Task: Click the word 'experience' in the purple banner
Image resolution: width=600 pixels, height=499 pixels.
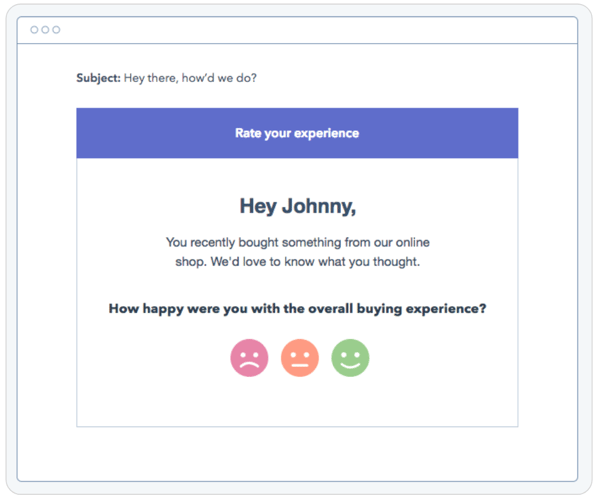Action: [x=326, y=133]
